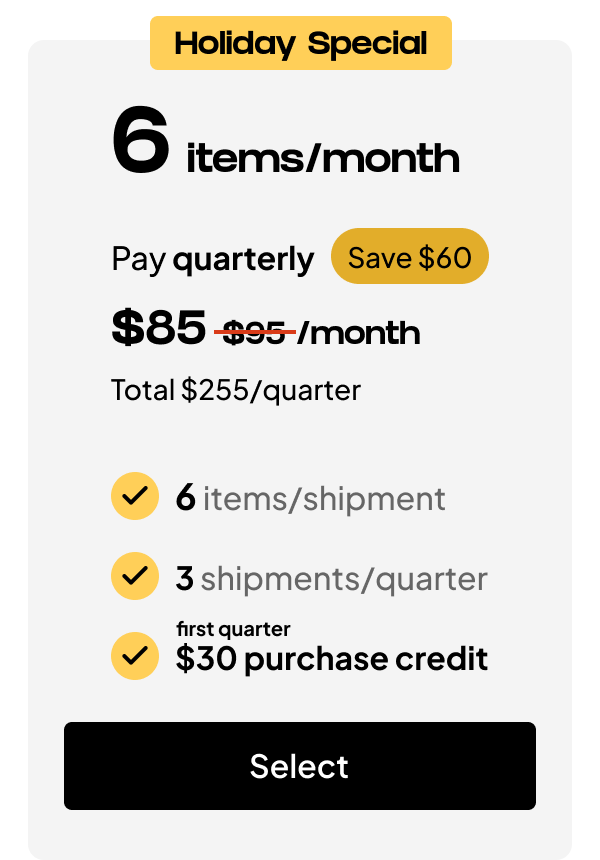Image resolution: width=600 pixels, height=860 pixels.
Task: Click the crossed-out $95 price
Action: (x=254, y=332)
